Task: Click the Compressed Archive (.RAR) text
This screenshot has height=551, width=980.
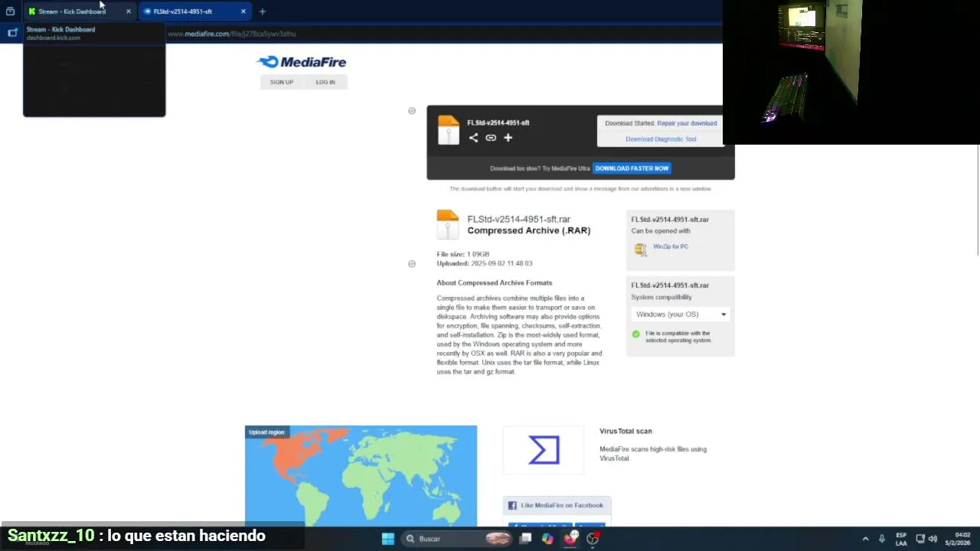Action: (x=528, y=230)
